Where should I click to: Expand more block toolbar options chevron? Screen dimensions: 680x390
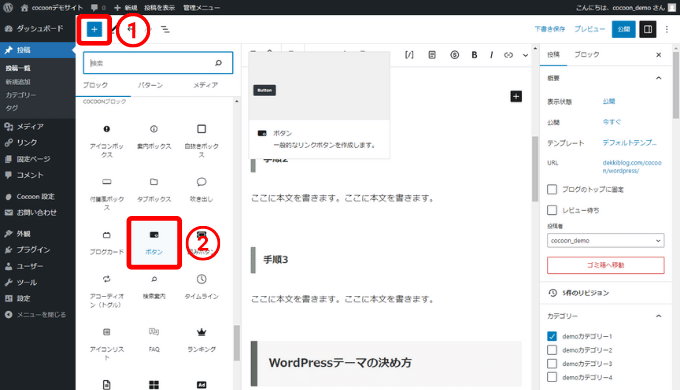pyautogui.click(x=525, y=55)
